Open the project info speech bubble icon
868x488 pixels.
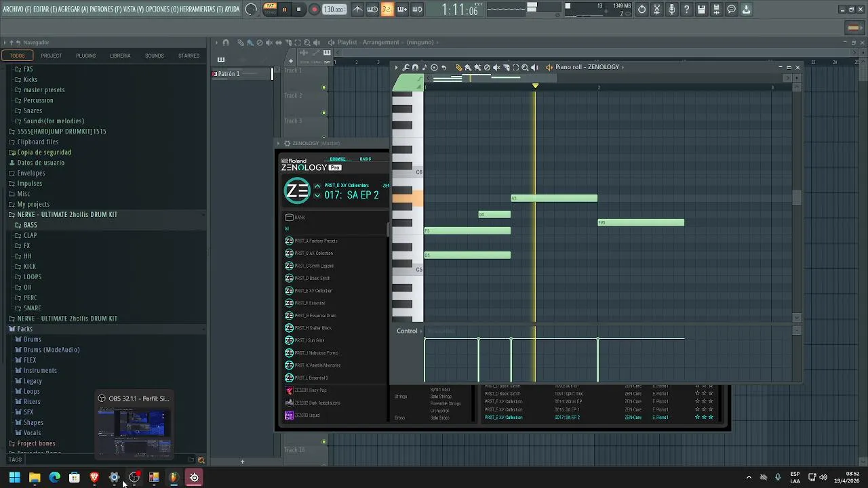tap(731, 9)
